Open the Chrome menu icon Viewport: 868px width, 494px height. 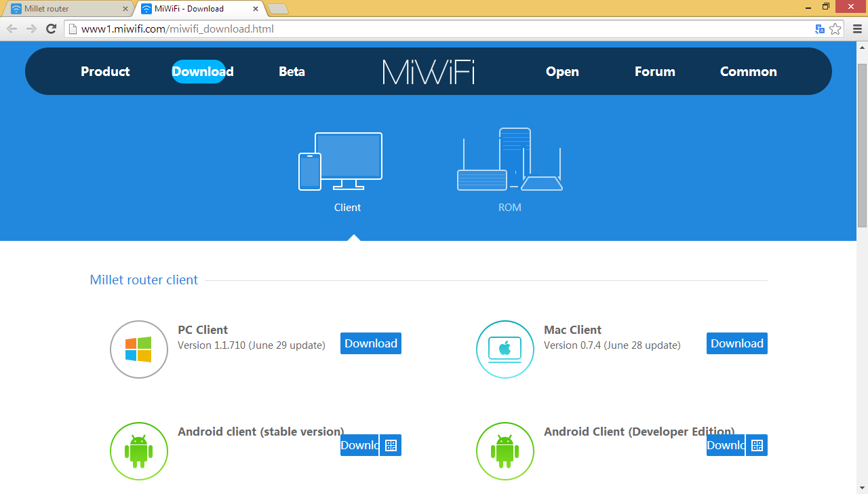(856, 28)
